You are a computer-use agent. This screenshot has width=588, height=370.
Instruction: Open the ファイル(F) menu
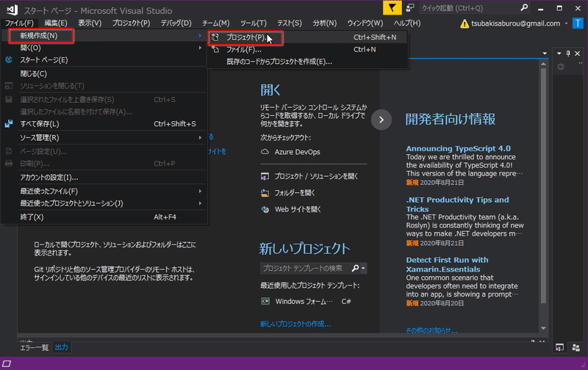[x=19, y=23]
